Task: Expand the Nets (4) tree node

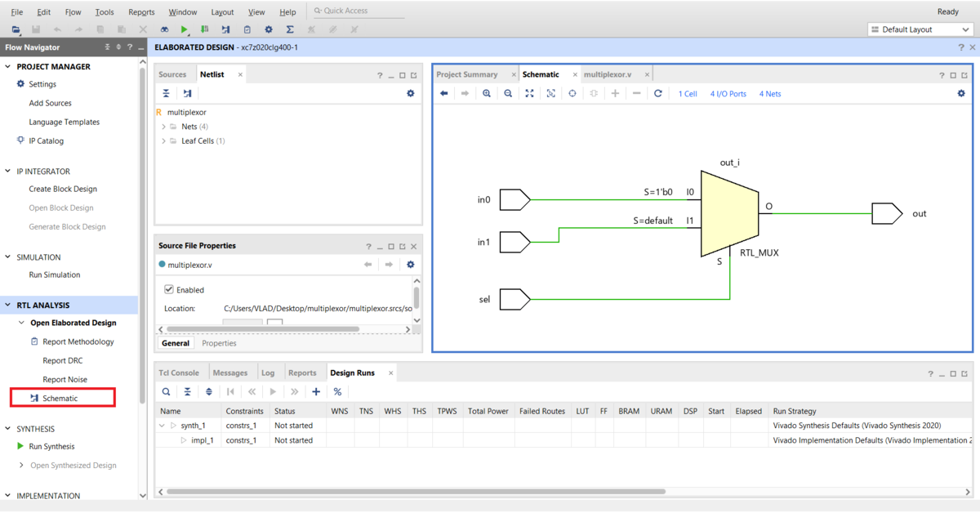Action: point(163,127)
